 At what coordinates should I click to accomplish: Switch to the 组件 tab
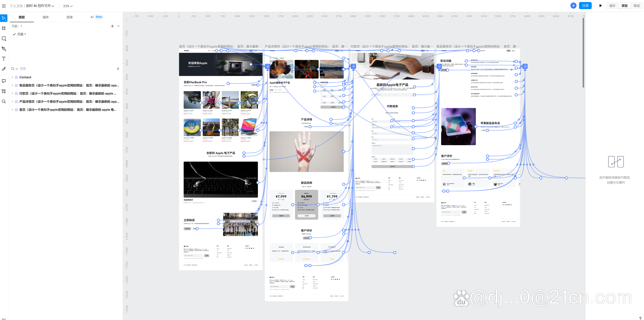click(46, 17)
